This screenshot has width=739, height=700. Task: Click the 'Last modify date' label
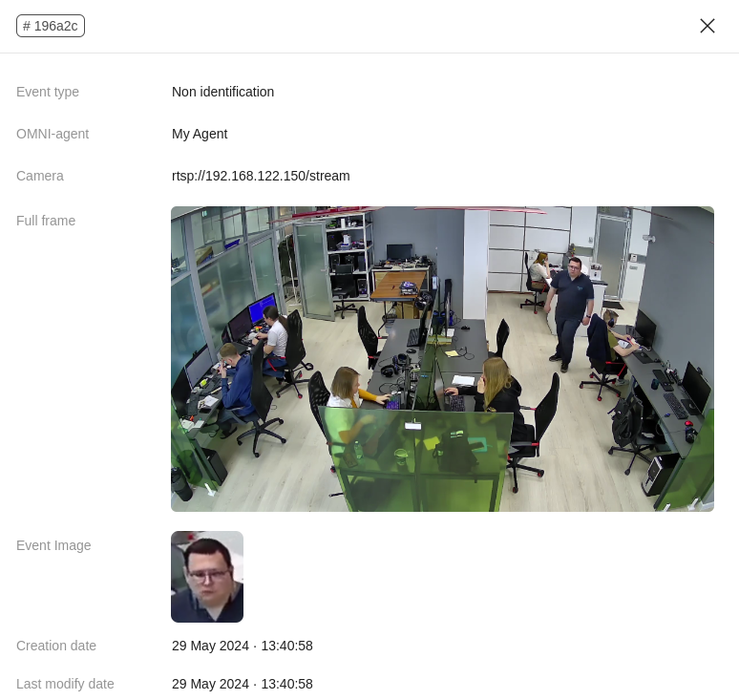[65, 684]
